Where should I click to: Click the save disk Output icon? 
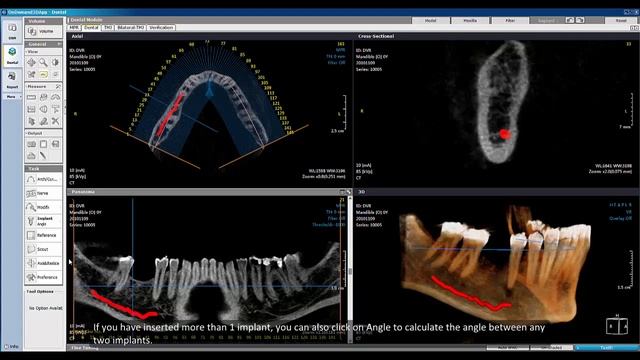pos(55,144)
